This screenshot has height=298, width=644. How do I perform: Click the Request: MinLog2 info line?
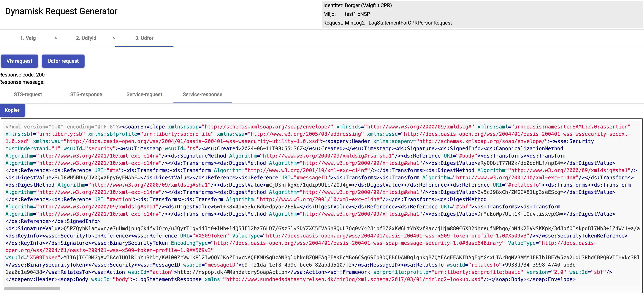click(387, 23)
